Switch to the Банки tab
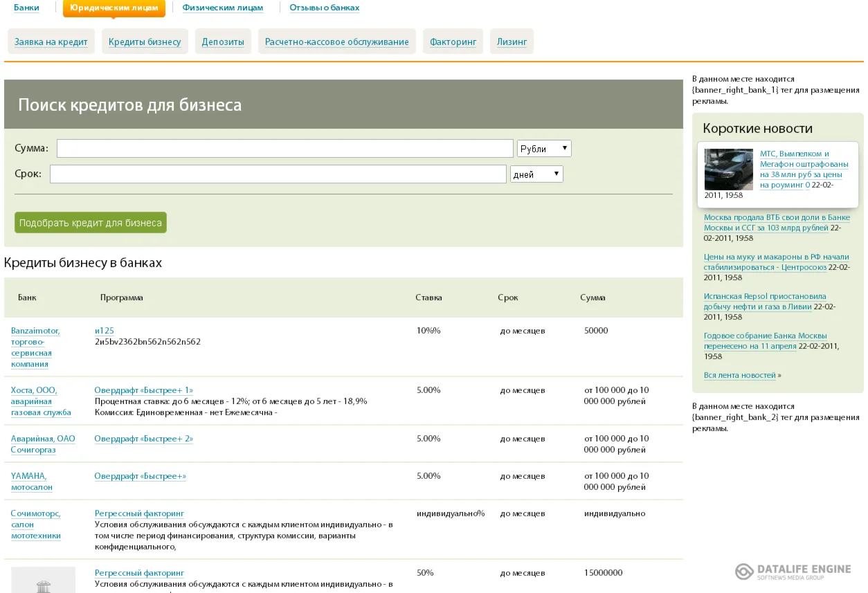 [26, 8]
